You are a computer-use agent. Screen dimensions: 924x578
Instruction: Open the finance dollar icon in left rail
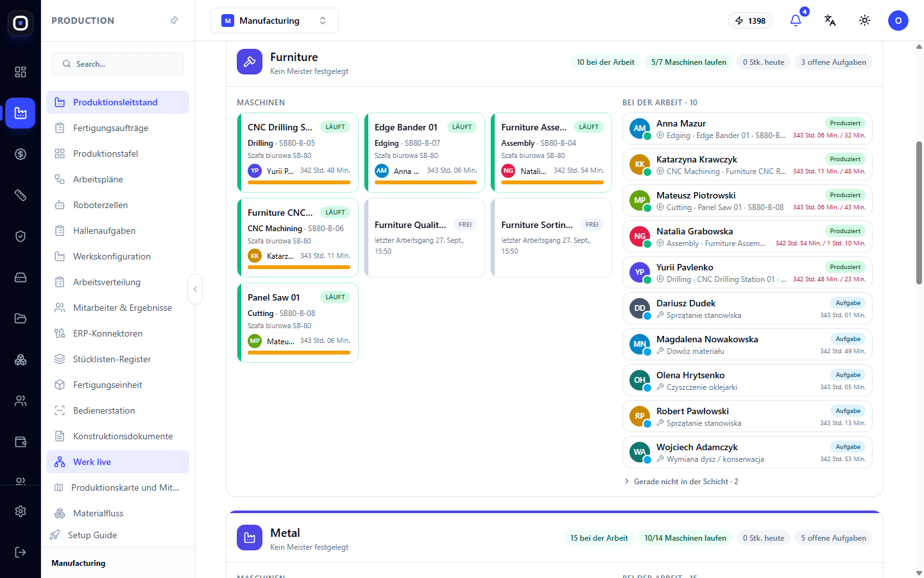tap(21, 154)
